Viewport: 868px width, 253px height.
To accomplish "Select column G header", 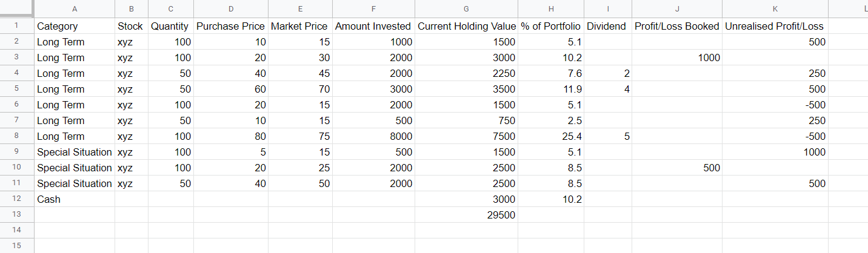I will tap(466, 8).
